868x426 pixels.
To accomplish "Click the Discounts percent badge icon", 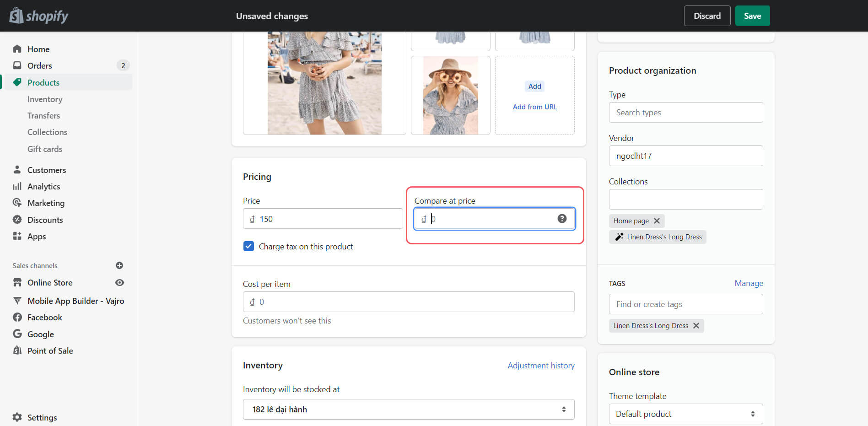I will click(x=17, y=220).
